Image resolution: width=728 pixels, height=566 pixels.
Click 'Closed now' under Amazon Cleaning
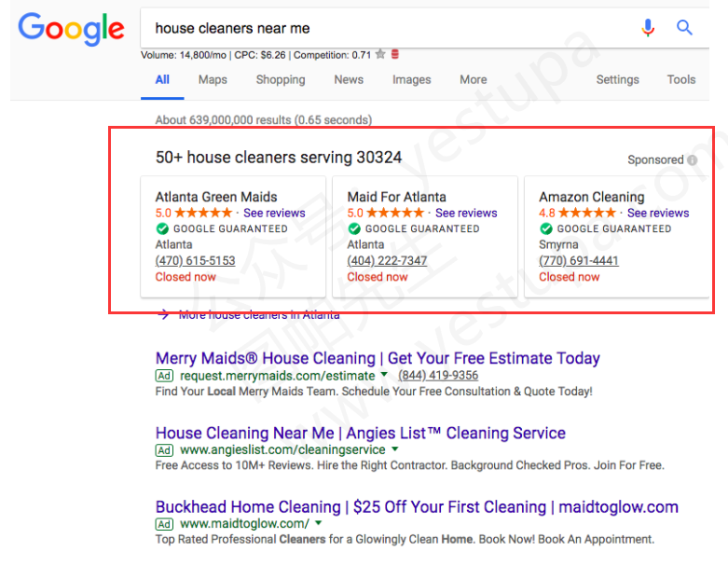[x=569, y=277]
